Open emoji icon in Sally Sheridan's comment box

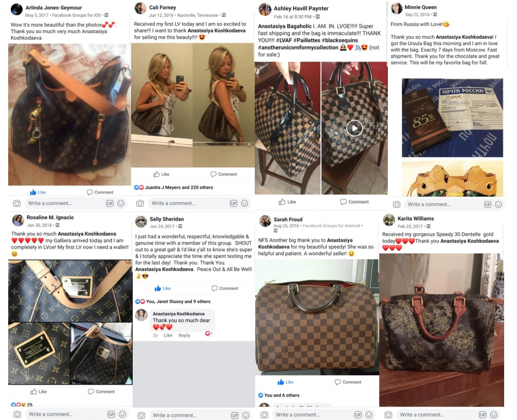pyautogui.click(x=245, y=415)
